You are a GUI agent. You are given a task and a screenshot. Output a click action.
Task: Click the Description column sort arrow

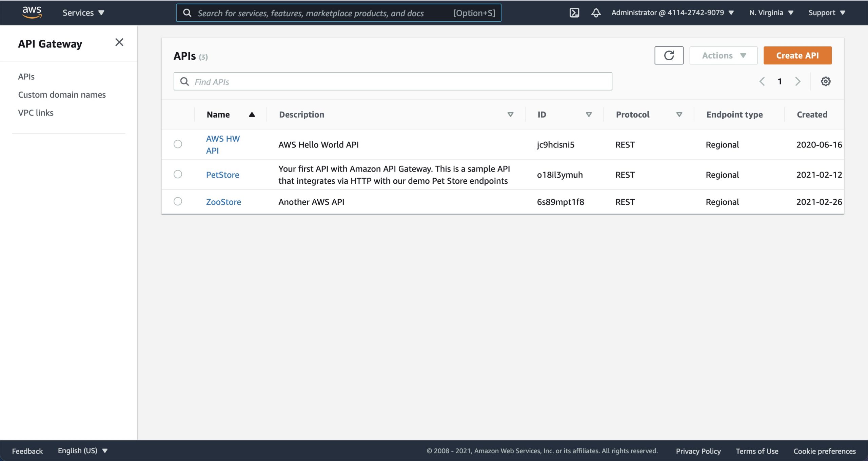point(510,115)
